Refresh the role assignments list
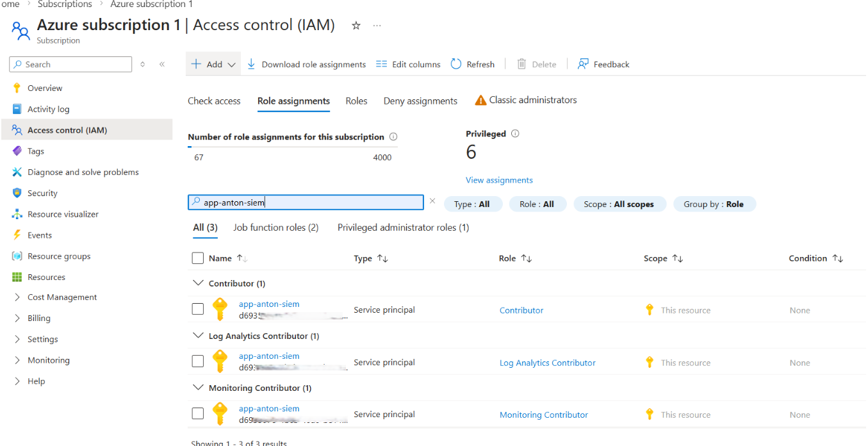 (x=473, y=64)
